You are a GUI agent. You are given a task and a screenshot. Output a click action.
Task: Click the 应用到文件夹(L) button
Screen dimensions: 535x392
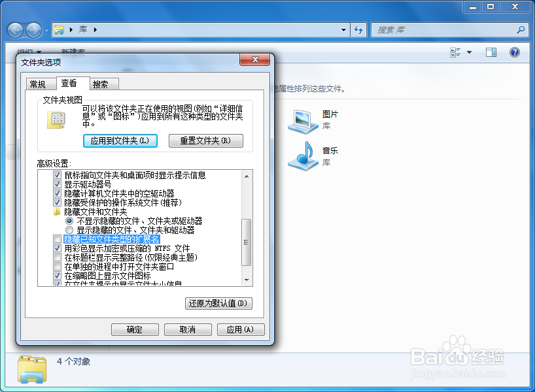point(120,140)
